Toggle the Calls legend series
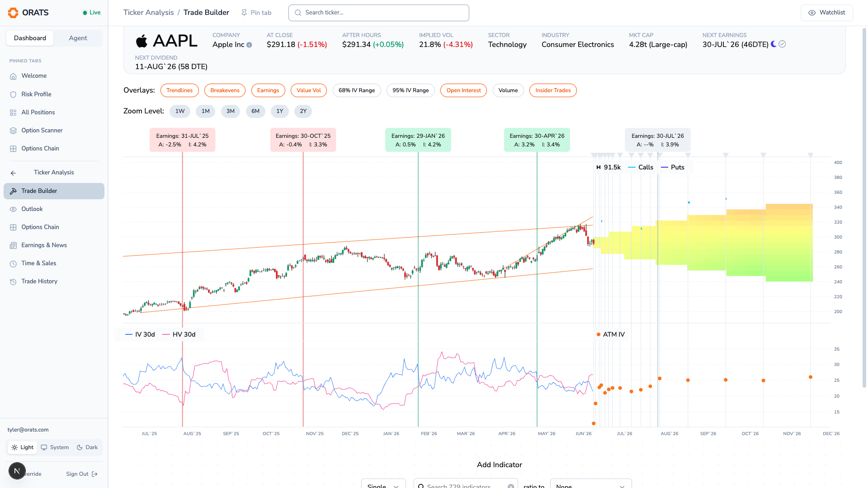The width and height of the screenshot is (868, 488). click(641, 167)
